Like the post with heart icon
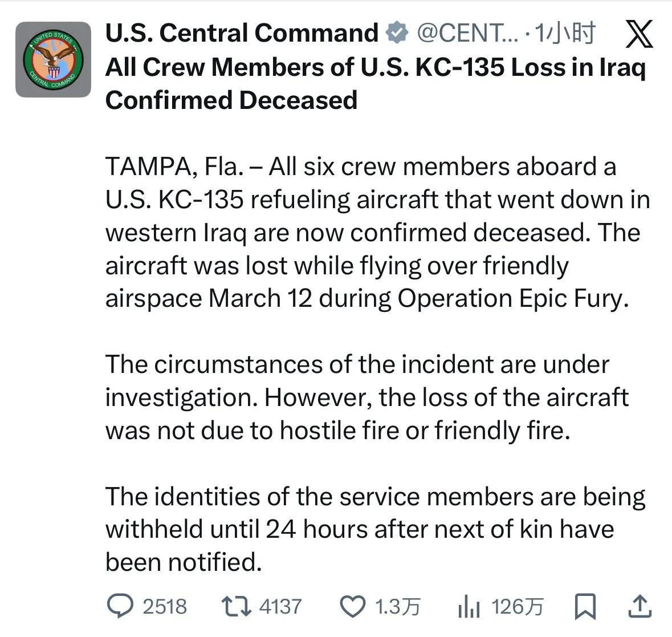This screenshot has height=637, width=672. point(353,606)
